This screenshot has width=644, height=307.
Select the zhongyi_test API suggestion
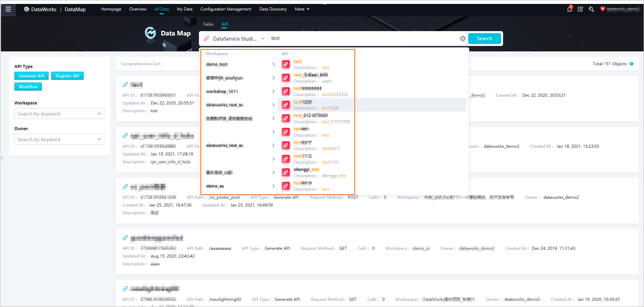click(372, 172)
